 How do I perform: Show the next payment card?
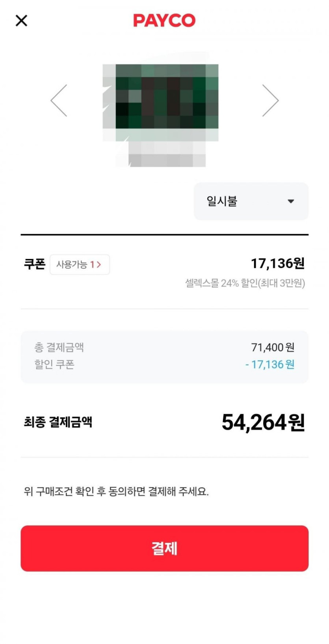270,101
